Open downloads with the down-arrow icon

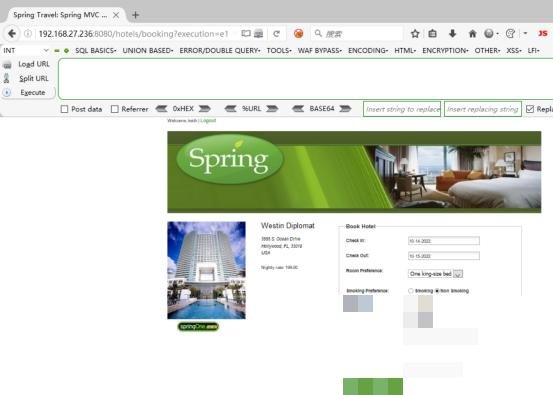(452, 34)
